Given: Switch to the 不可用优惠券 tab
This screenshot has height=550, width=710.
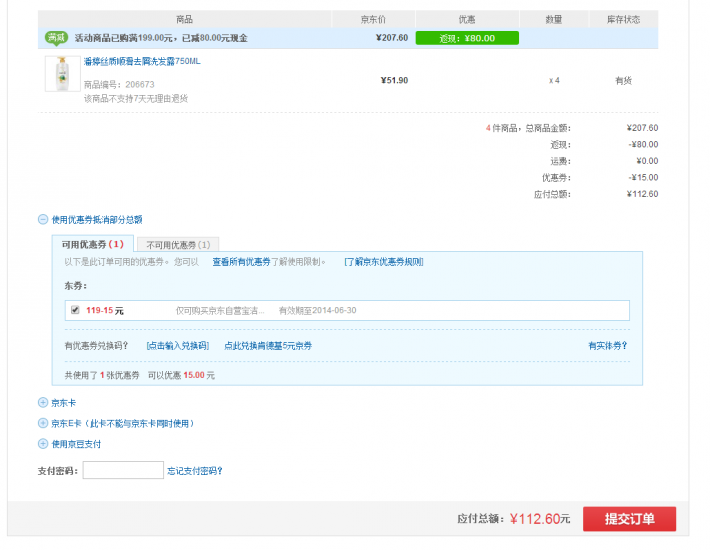Looking at the screenshot, I should [x=176, y=244].
